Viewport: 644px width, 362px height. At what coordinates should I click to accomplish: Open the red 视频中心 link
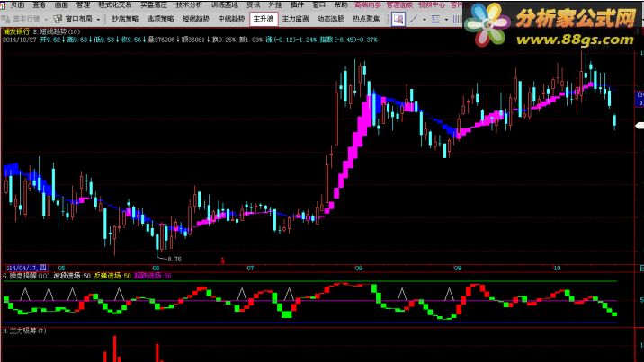pyautogui.click(x=432, y=4)
